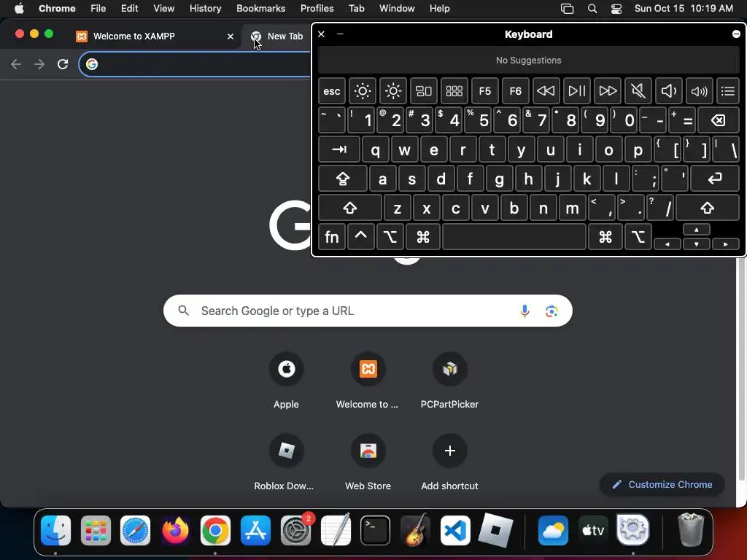
Task: Open the keyboard panel list options key
Action: click(x=727, y=91)
